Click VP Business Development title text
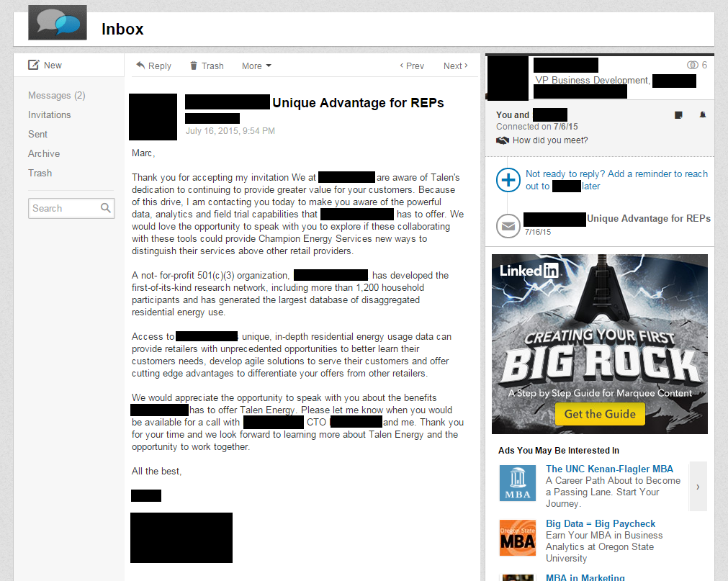The image size is (728, 581). pos(593,80)
